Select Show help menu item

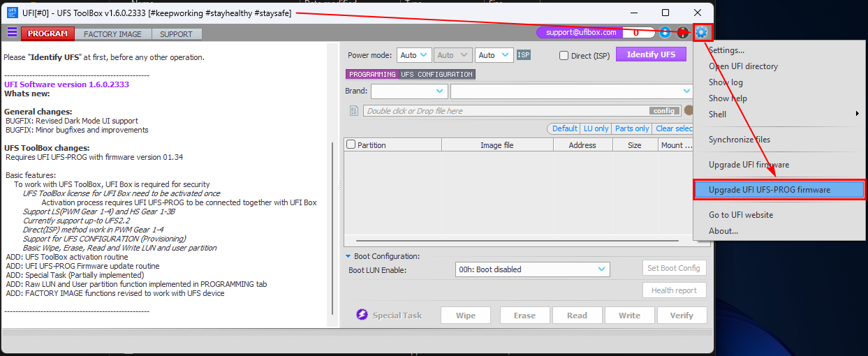[x=780, y=98]
